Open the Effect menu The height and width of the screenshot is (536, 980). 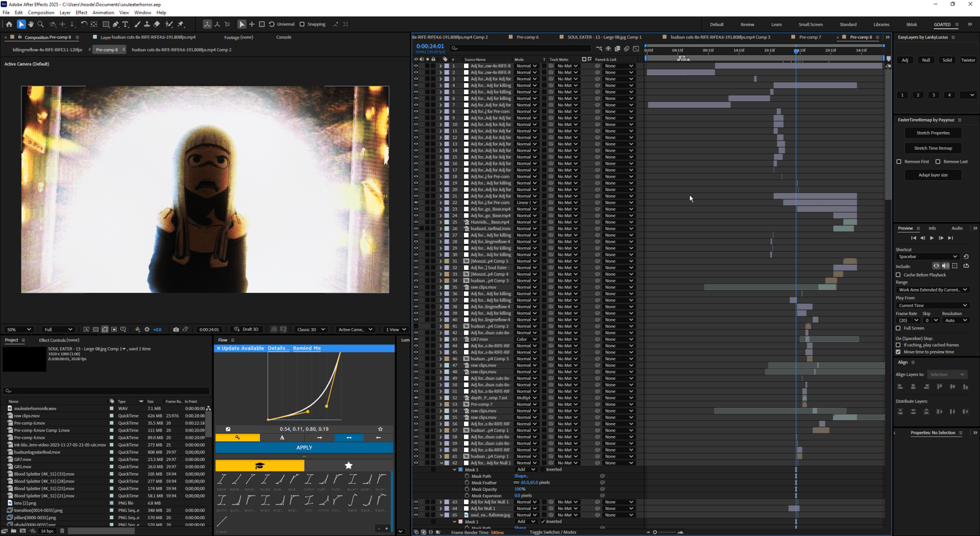pos(82,12)
